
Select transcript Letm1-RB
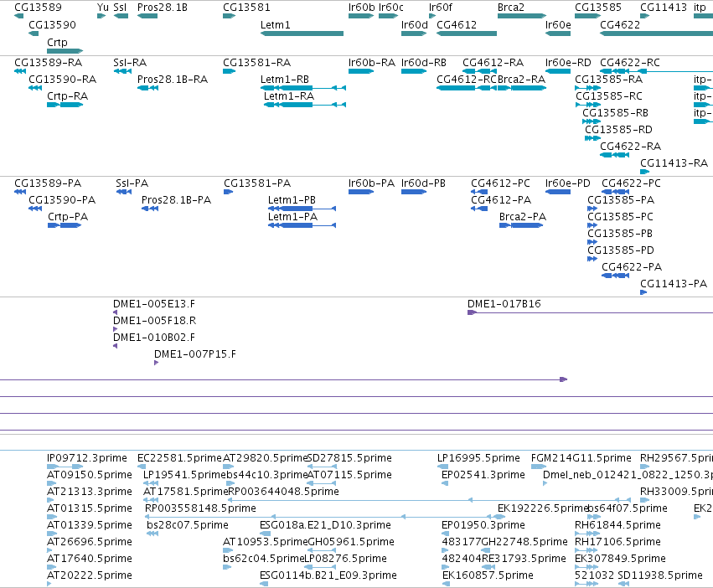click(x=285, y=80)
